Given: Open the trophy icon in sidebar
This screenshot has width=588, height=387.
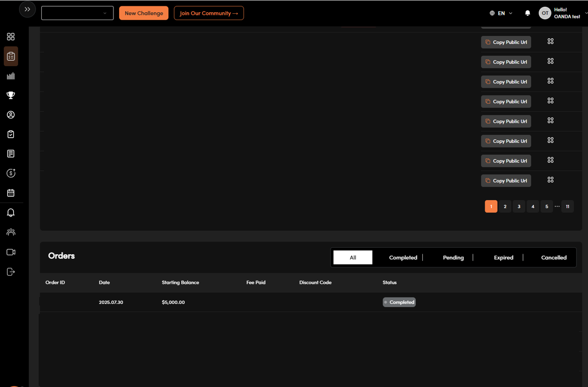Looking at the screenshot, I should tap(11, 96).
